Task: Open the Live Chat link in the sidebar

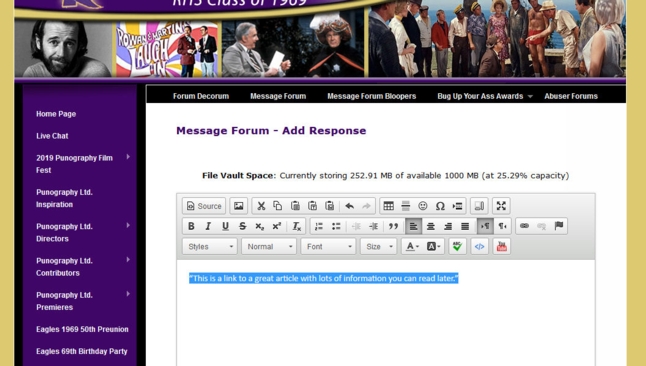Action: pos(52,136)
